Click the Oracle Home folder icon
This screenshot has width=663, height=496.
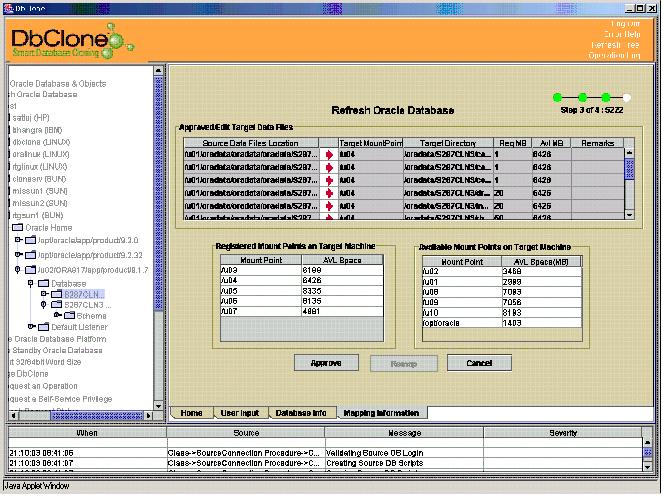[x=17, y=228]
